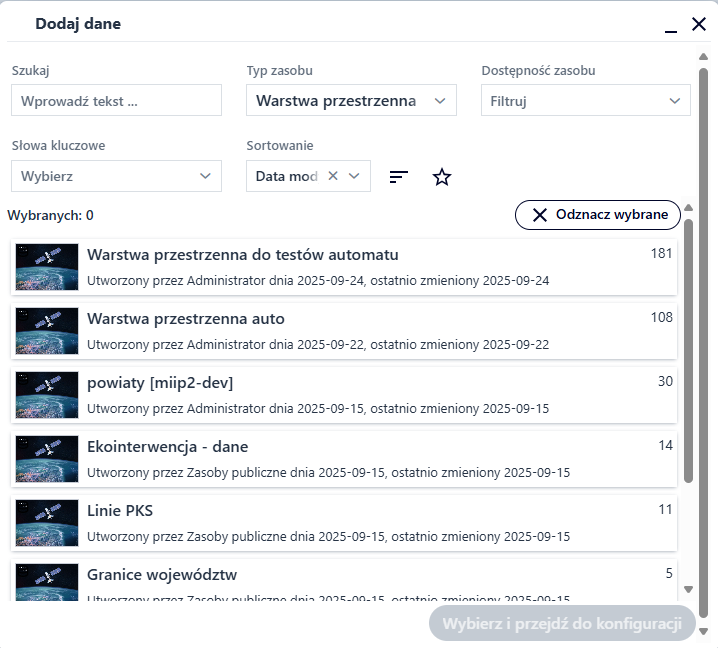Open the Typ zasobu dropdown
This screenshot has width=718, height=648.
(x=351, y=101)
